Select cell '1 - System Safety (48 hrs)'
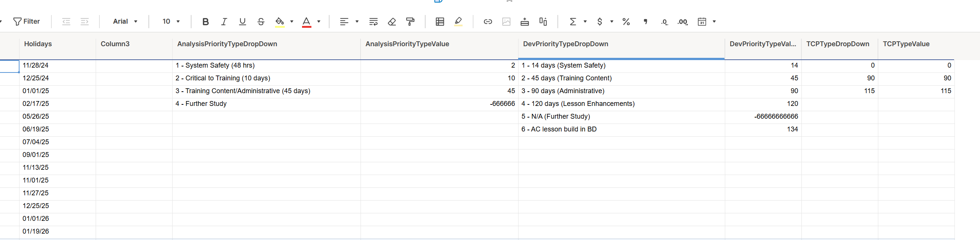 pyautogui.click(x=266, y=65)
